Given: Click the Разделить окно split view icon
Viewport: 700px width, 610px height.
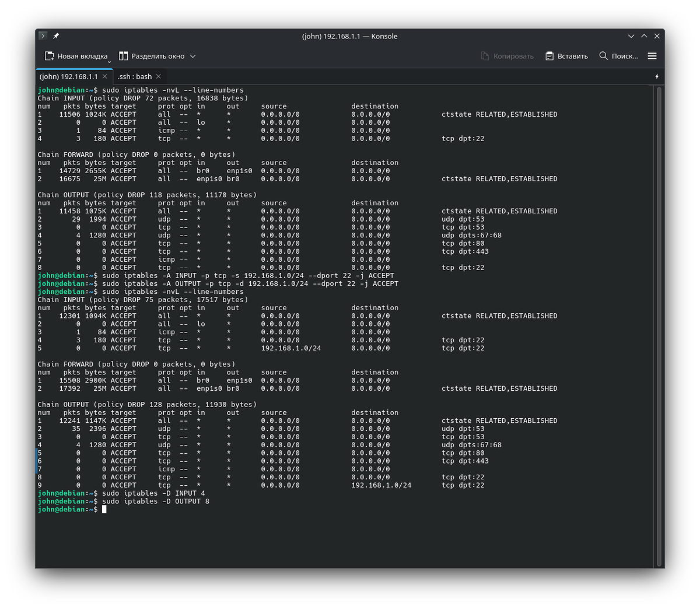Looking at the screenshot, I should [x=124, y=56].
